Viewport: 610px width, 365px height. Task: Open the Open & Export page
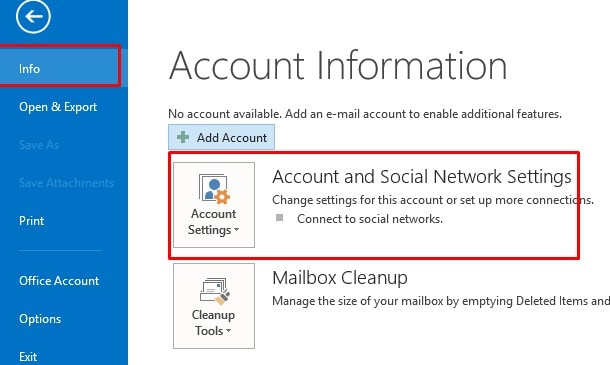click(58, 107)
